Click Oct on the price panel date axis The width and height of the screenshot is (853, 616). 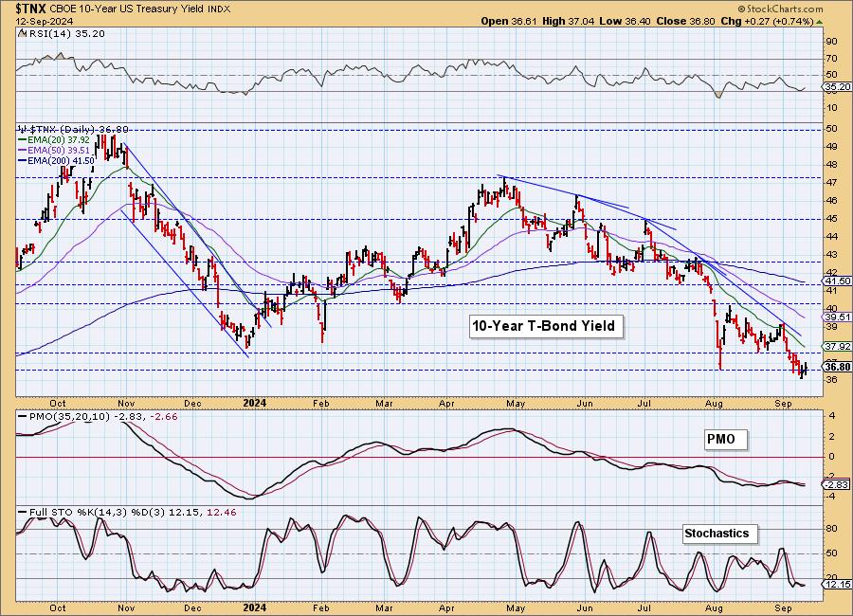58,403
